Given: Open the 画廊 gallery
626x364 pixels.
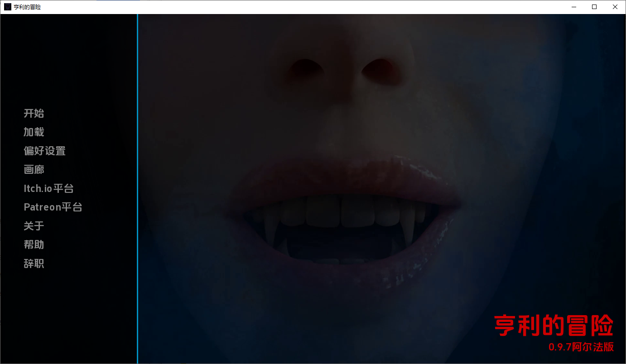Looking at the screenshot, I should (34, 170).
